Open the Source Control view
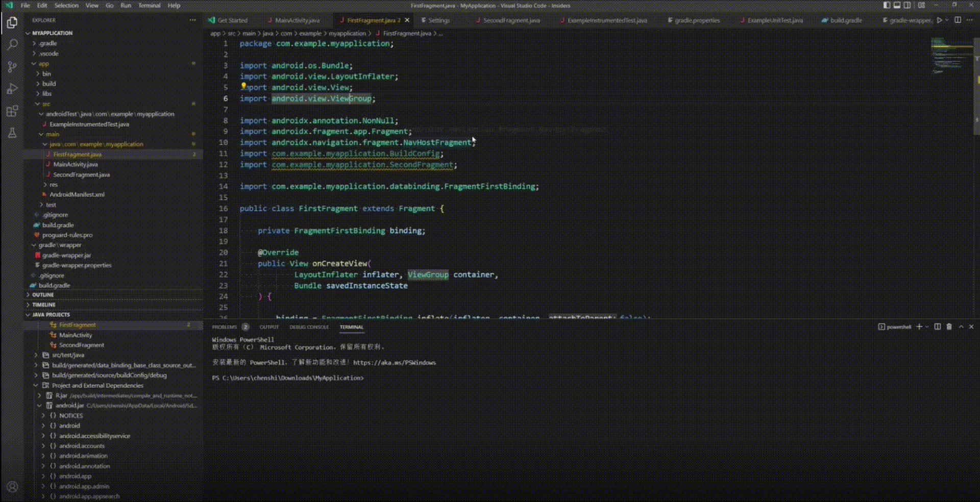Viewport: 980px width, 502px height. pyautogui.click(x=12, y=67)
